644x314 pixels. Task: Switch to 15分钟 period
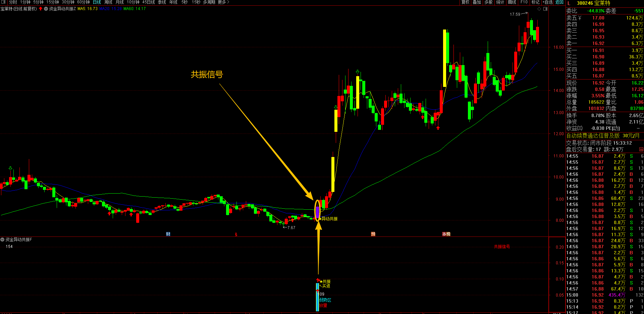tap(53, 2)
